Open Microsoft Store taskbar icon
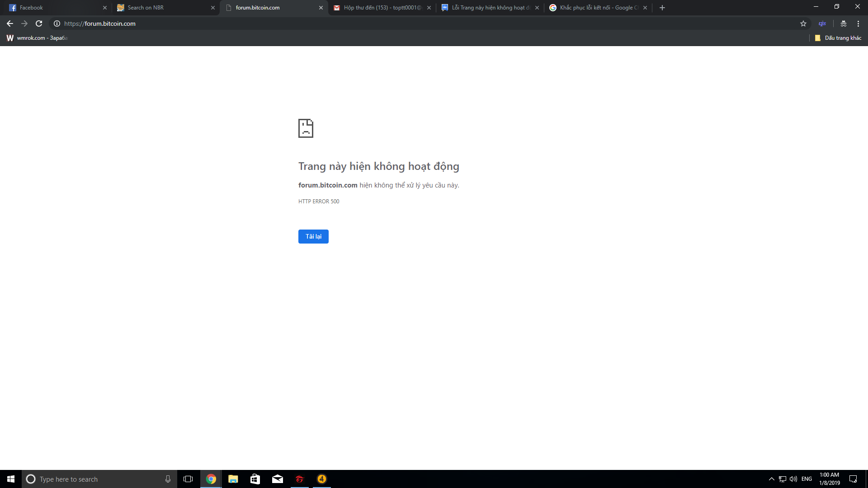This screenshot has height=488, width=868. (x=255, y=479)
